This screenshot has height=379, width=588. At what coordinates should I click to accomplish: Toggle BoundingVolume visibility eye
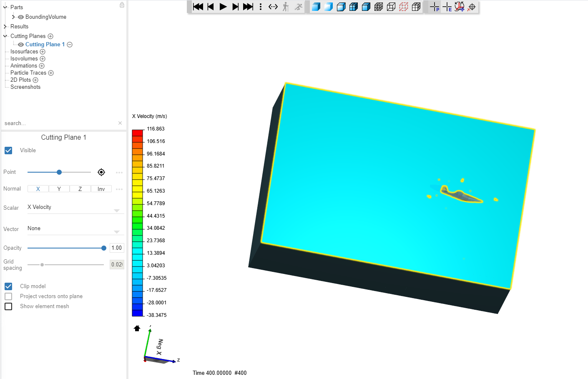point(21,17)
